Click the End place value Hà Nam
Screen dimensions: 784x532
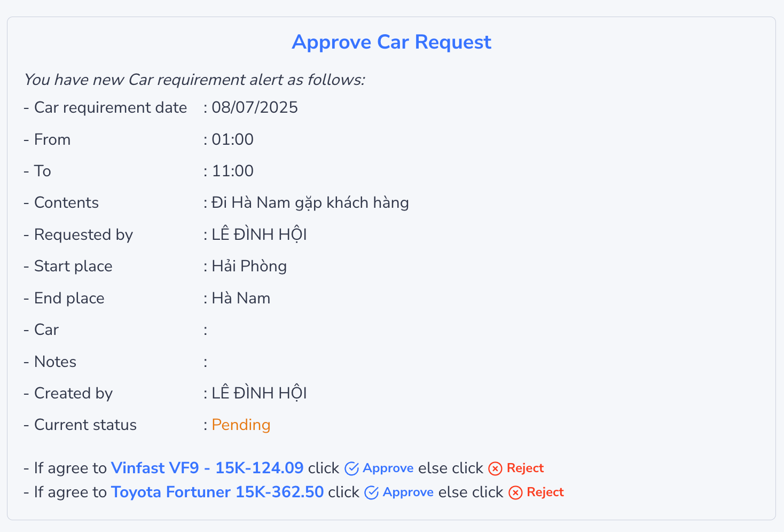pos(241,298)
